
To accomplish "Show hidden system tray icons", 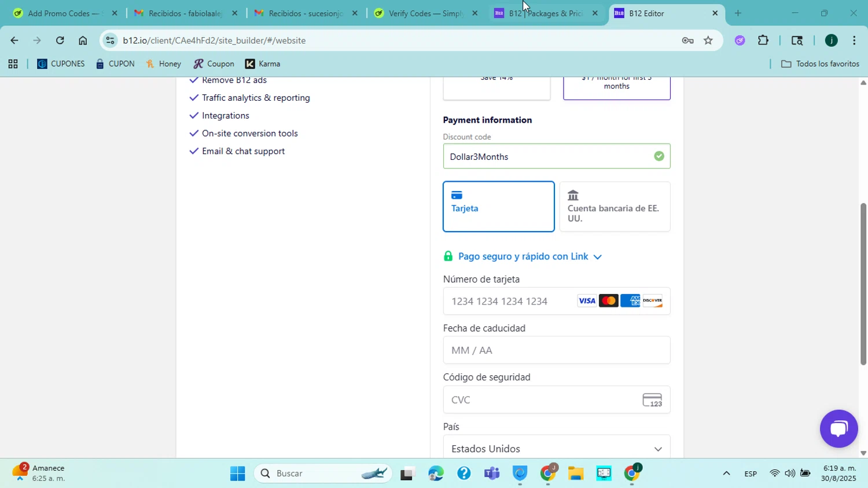I will coord(726,474).
